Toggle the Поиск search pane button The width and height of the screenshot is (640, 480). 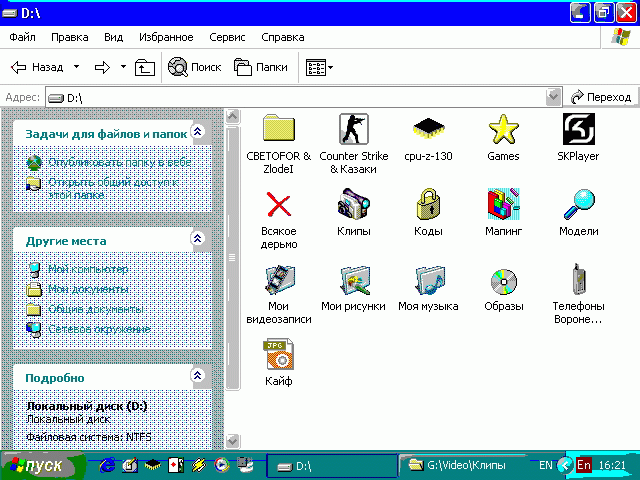194,67
